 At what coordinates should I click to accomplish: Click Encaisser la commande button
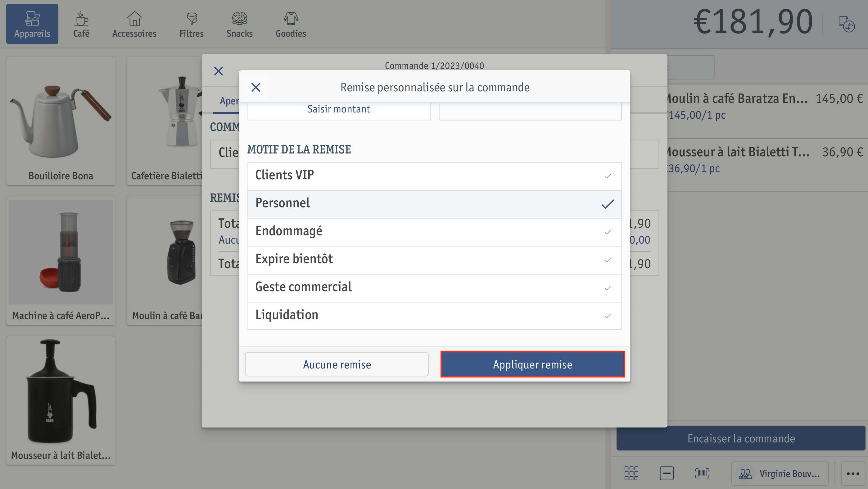[741, 438]
